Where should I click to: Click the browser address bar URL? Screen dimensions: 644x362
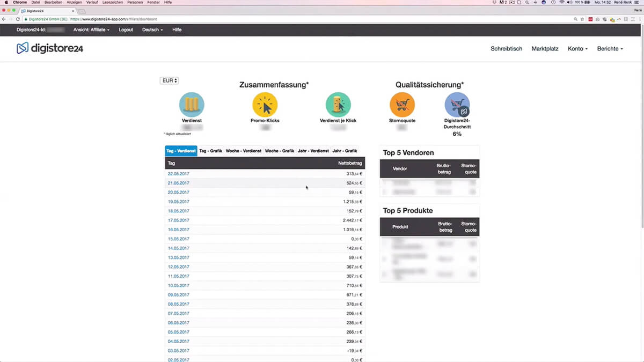[x=114, y=19]
